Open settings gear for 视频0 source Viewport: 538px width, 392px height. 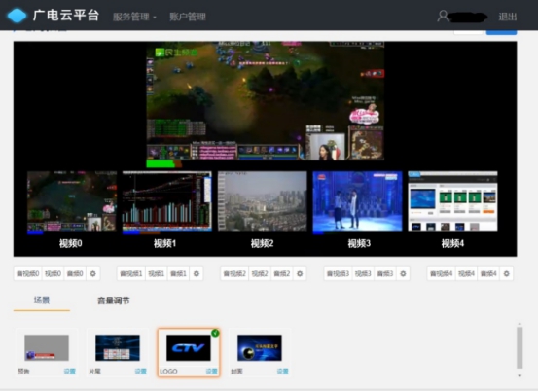(x=92, y=273)
